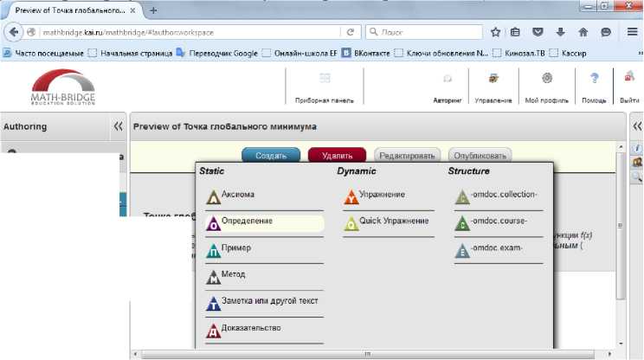
Task: Open the Помощь question mark icon
Action: pos(594,78)
